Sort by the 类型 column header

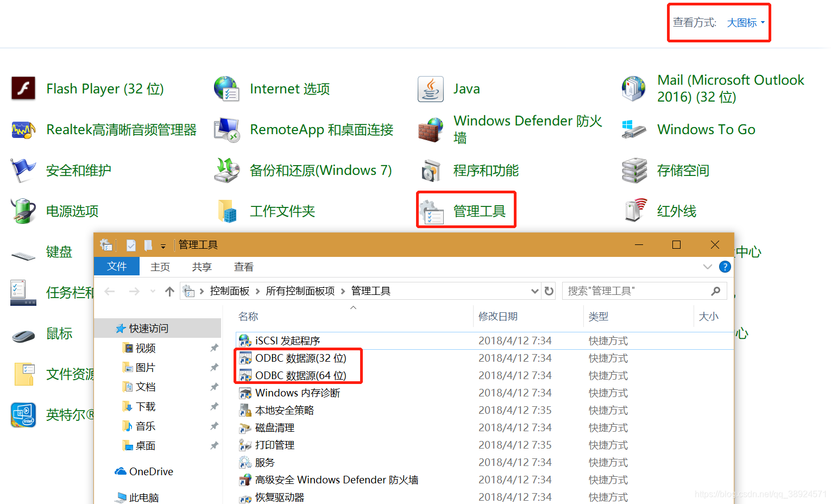tap(639, 317)
